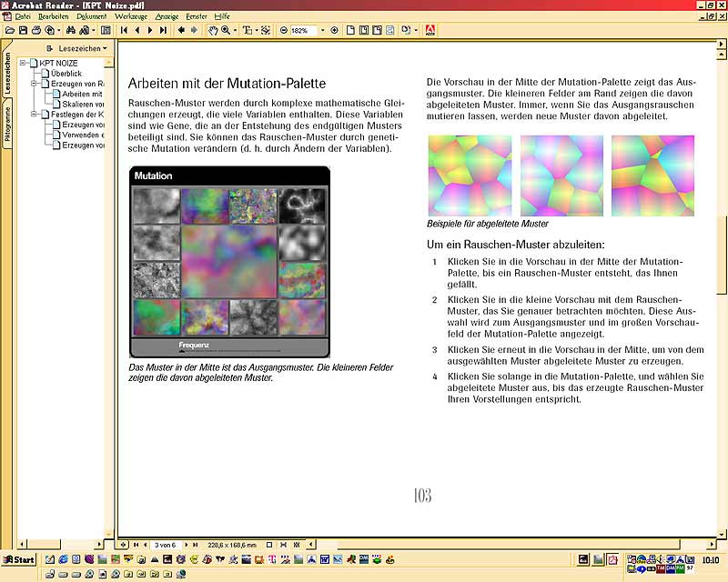This screenshot has width=728, height=582.
Task: Select the Hand tool
Action: (x=212, y=30)
